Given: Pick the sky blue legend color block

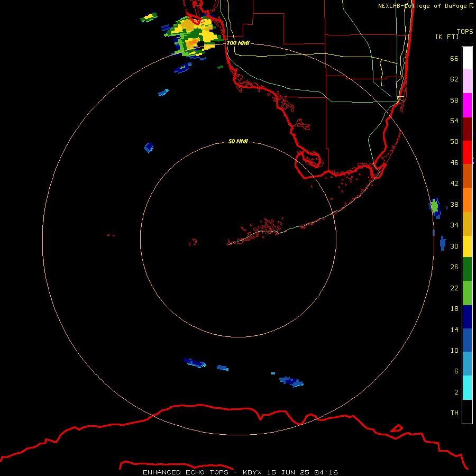Looking at the screenshot, I should pos(467,364).
